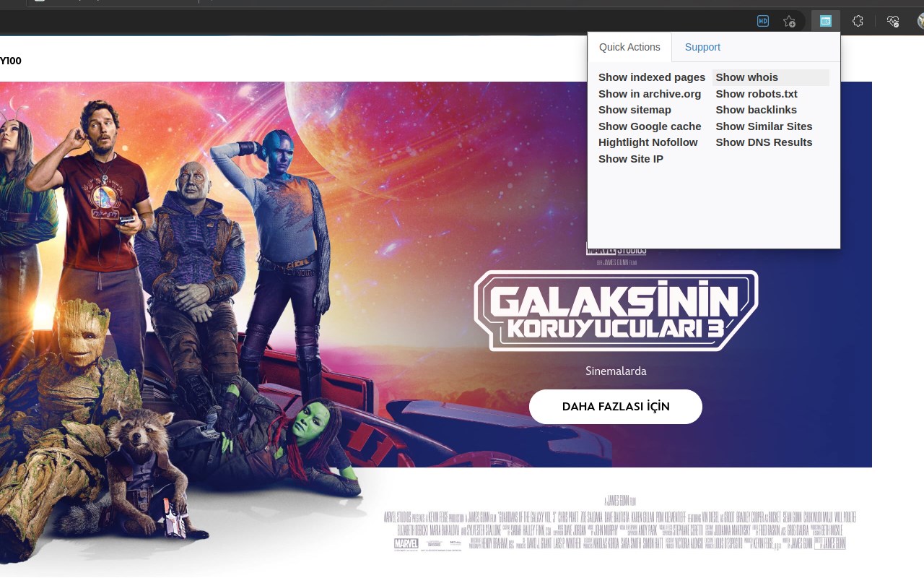The height and width of the screenshot is (578, 924).
Task: Open Show Similar Sites
Action: (x=764, y=126)
